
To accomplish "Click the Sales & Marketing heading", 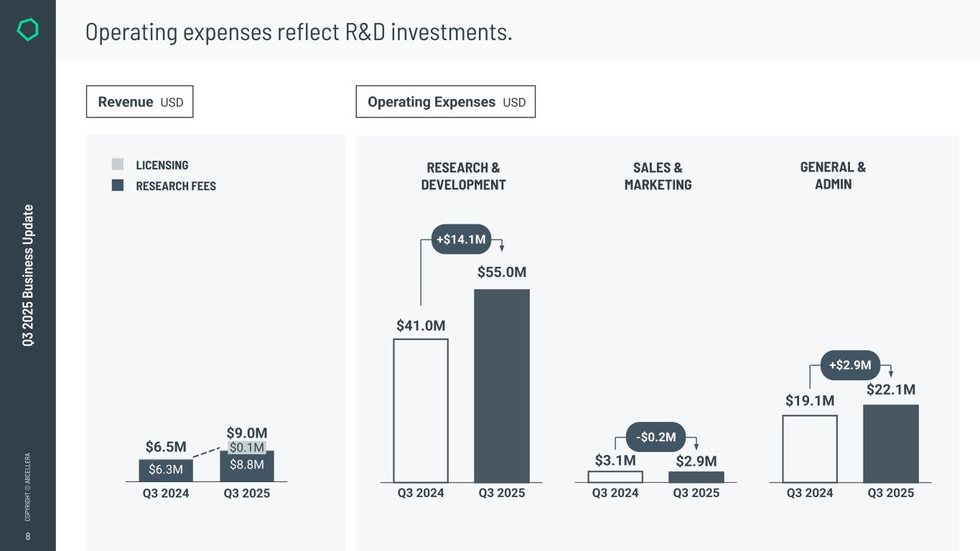I will tap(658, 176).
